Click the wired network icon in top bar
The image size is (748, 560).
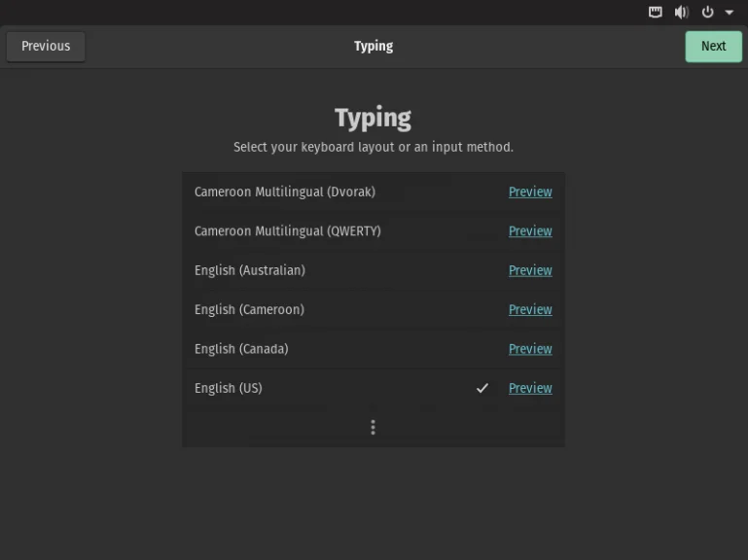coord(656,12)
